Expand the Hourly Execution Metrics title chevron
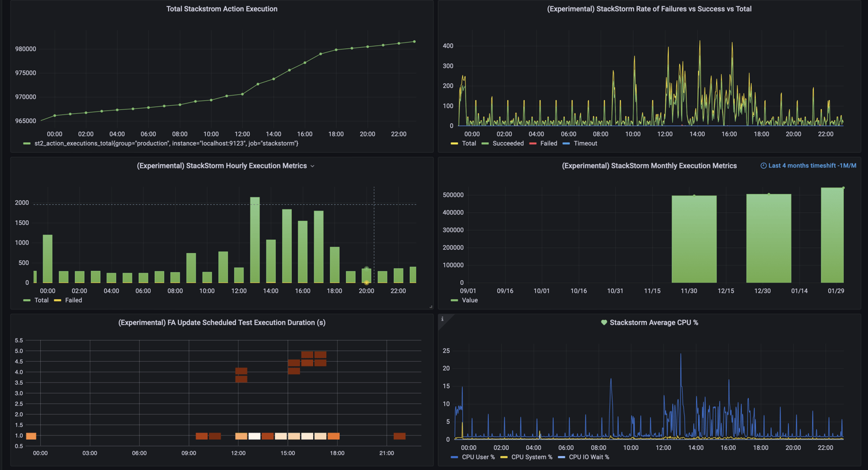This screenshot has width=868, height=470. click(x=313, y=166)
